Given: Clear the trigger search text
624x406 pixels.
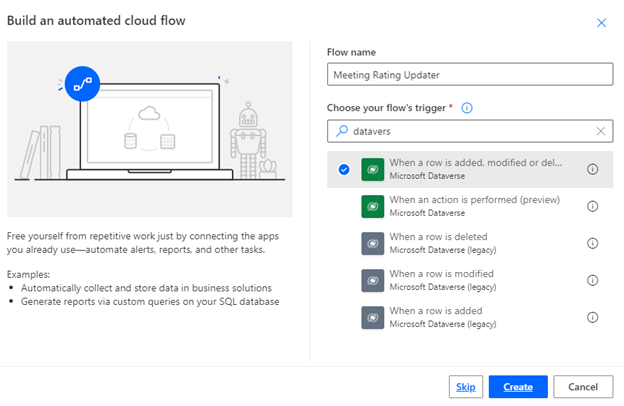Looking at the screenshot, I should (x=601, y=131).
